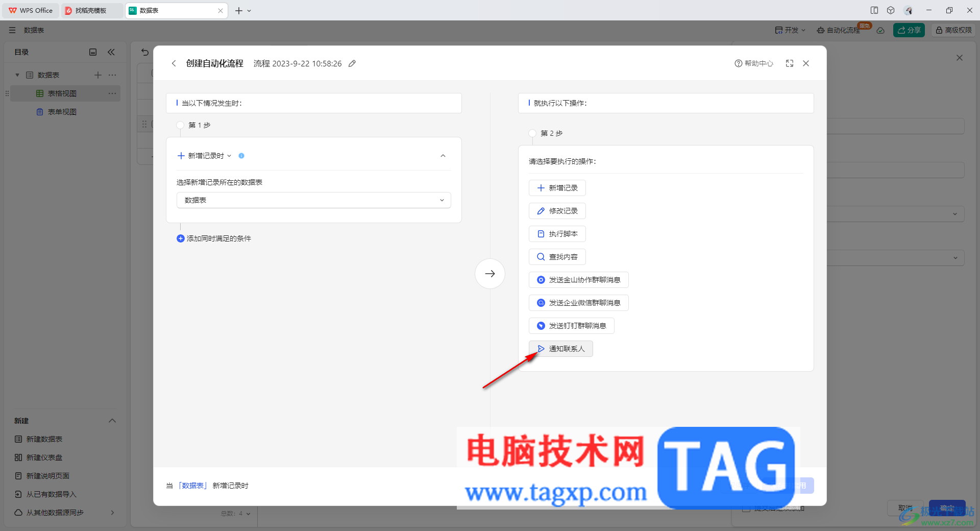Click the sidebar panel layout icon
Screen dimensions: 980x531
click(93, 52)
